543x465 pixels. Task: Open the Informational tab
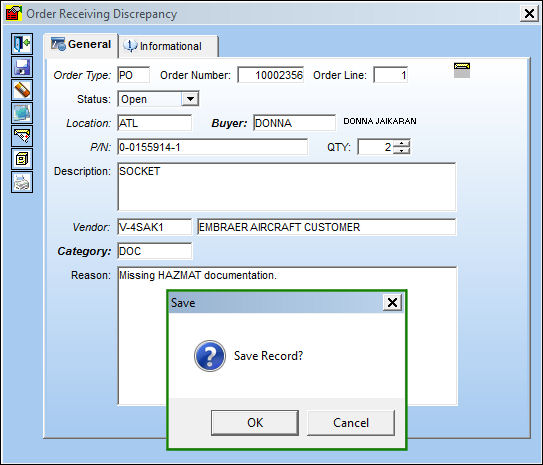tap(168, 46)
